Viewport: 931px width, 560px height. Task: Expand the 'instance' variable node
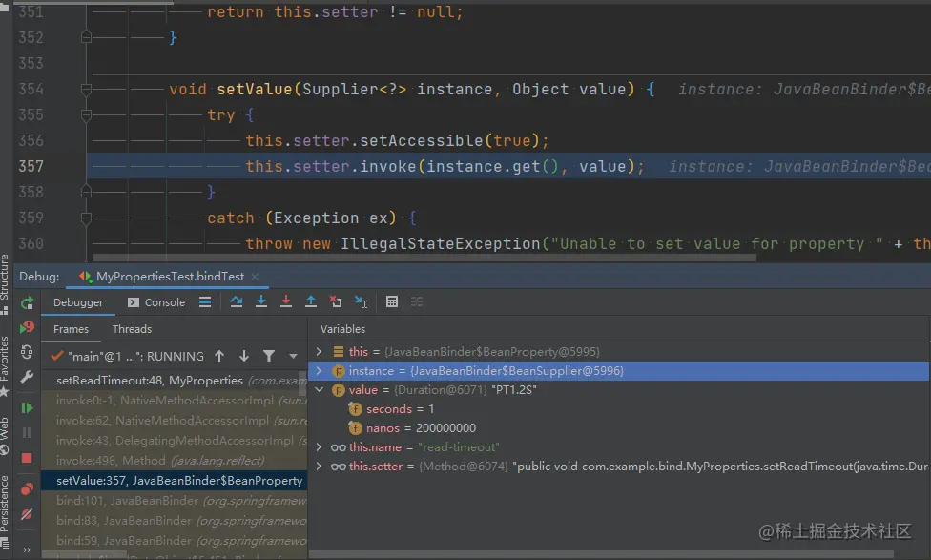(x=319, y=370)
